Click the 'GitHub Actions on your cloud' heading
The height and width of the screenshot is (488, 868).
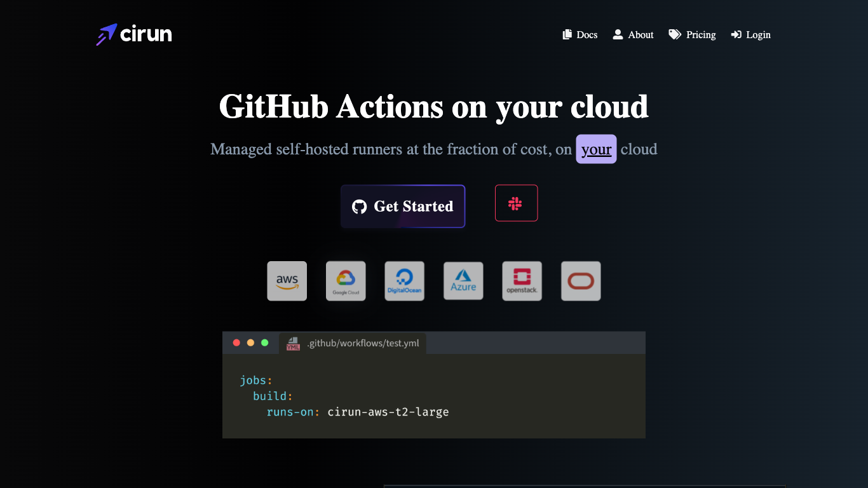(434, 106)
